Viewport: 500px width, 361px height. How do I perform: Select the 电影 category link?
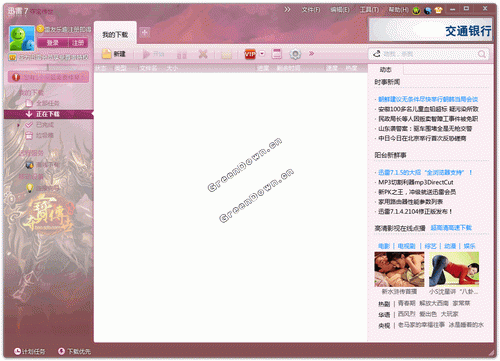click(384, 246)
